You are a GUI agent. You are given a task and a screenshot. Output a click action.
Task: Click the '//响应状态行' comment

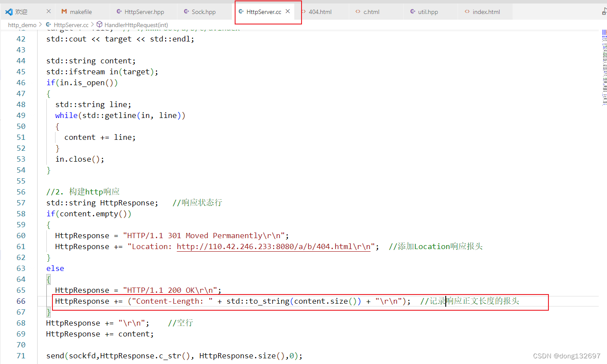(198, 203)
